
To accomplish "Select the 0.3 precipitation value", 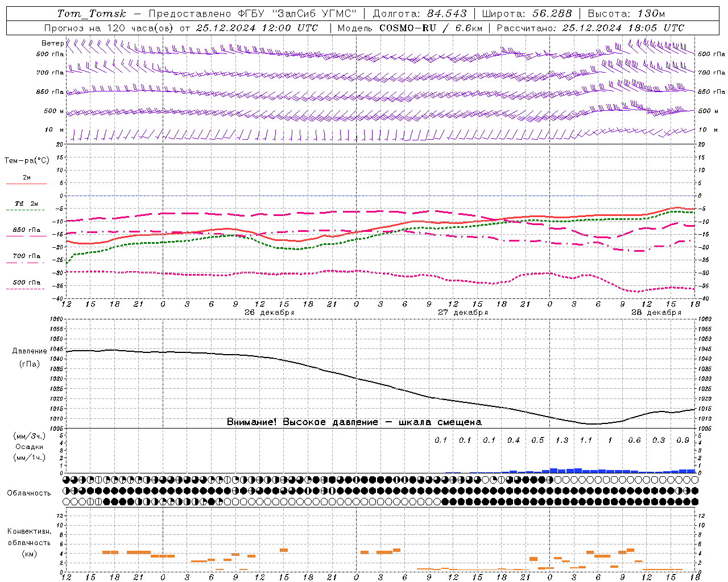I will coord(659,440).
